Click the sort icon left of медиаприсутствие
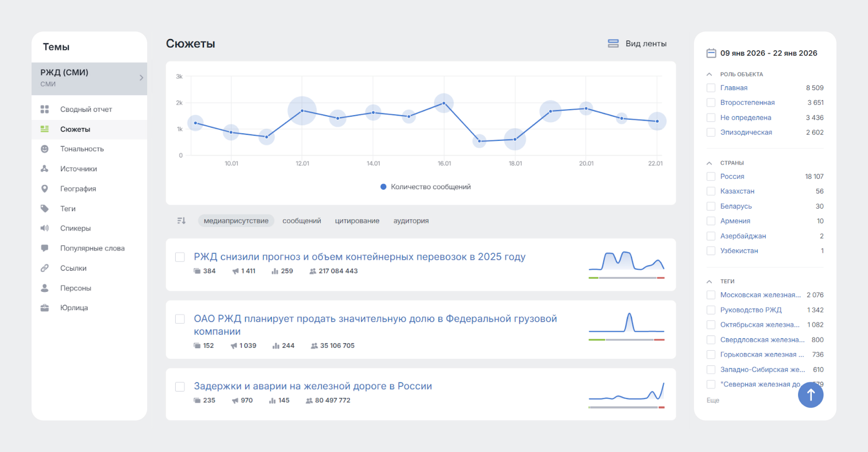This screenshot has width=868, height=452. (181, 220)
